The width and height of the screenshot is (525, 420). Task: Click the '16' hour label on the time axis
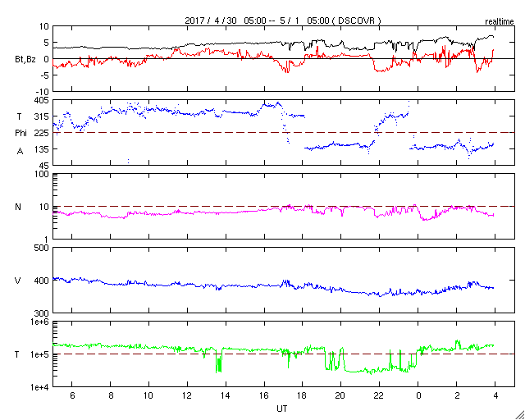[264, 395]
